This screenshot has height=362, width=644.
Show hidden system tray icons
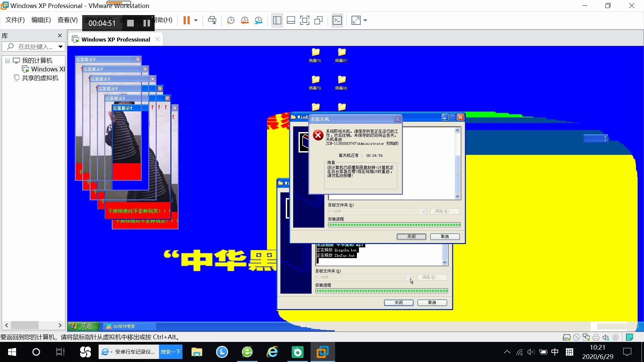coord(507,352)
